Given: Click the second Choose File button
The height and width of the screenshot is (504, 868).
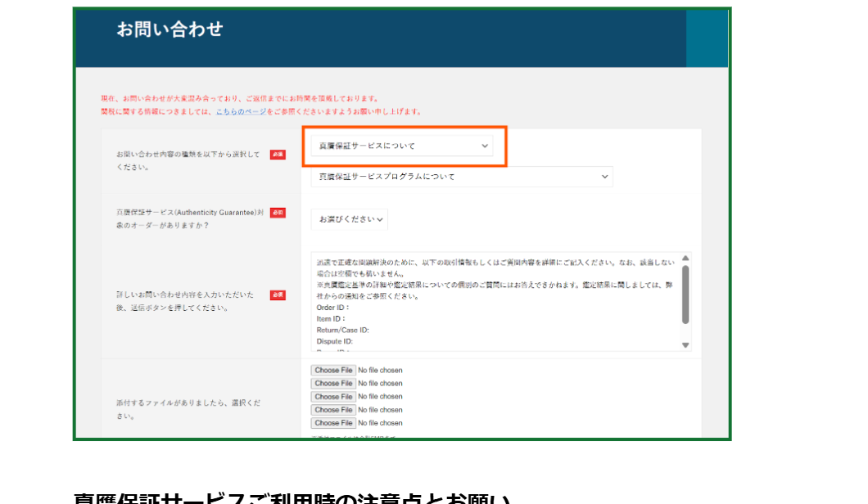Looking at the screenshot, I should 332,383.
